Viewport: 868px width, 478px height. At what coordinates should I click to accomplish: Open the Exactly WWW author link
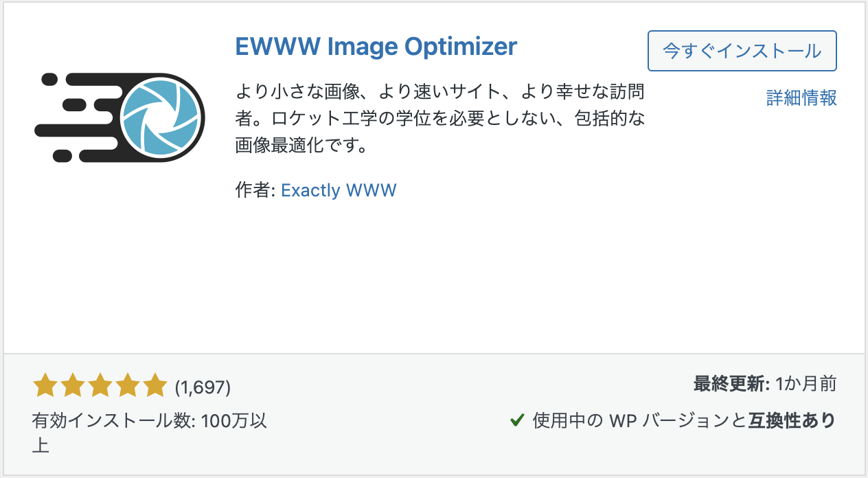(x=339, y=190)
